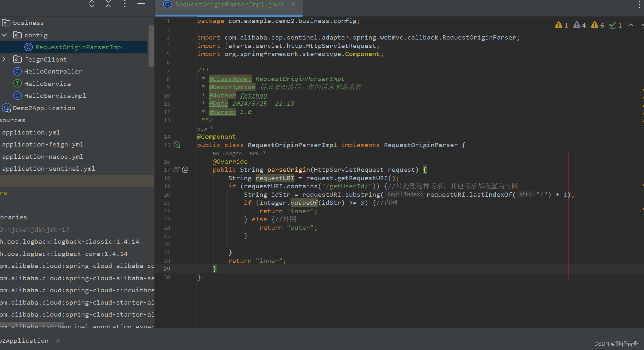Click the gutter icon on line 15
The image size is (644, 350).
[177, 145]
